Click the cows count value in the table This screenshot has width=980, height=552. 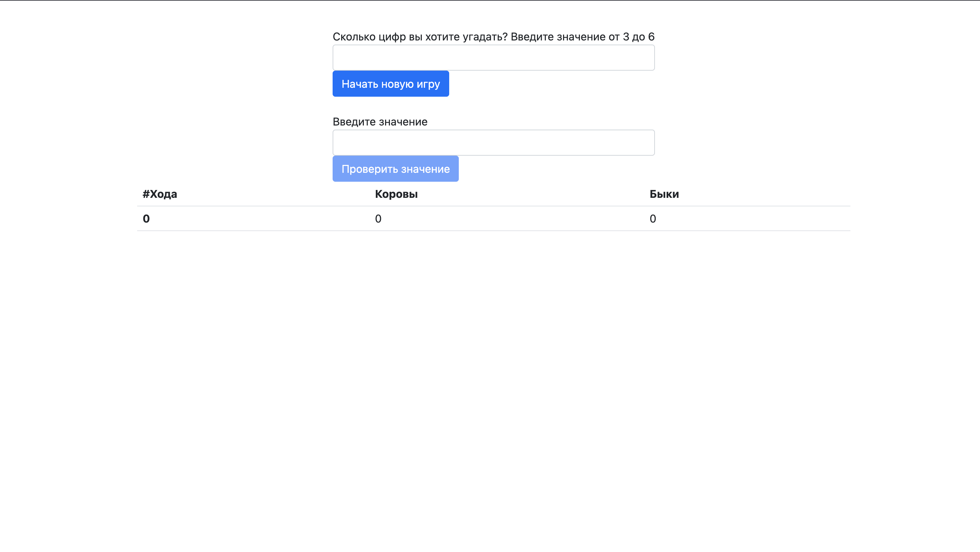point(378,218)
